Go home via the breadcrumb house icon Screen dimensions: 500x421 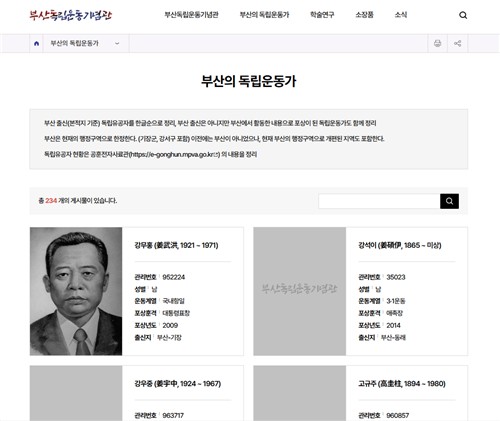(x=36, y=43)
